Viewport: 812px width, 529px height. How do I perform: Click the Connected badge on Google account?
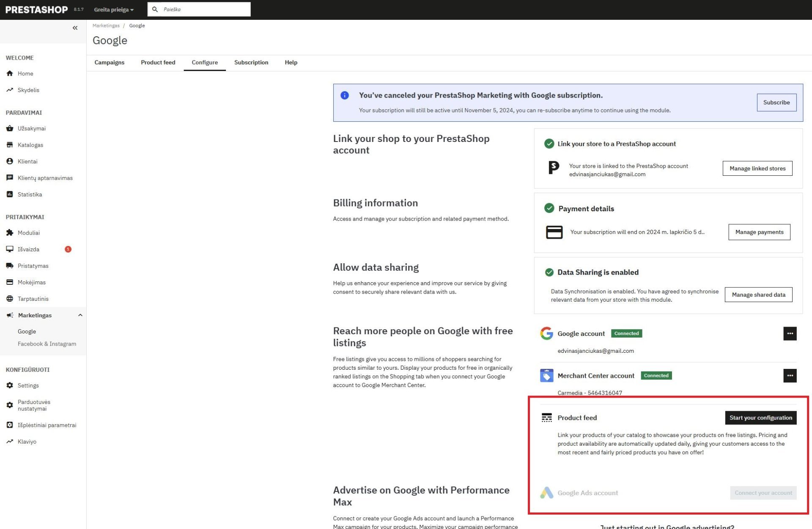[626, 333]
